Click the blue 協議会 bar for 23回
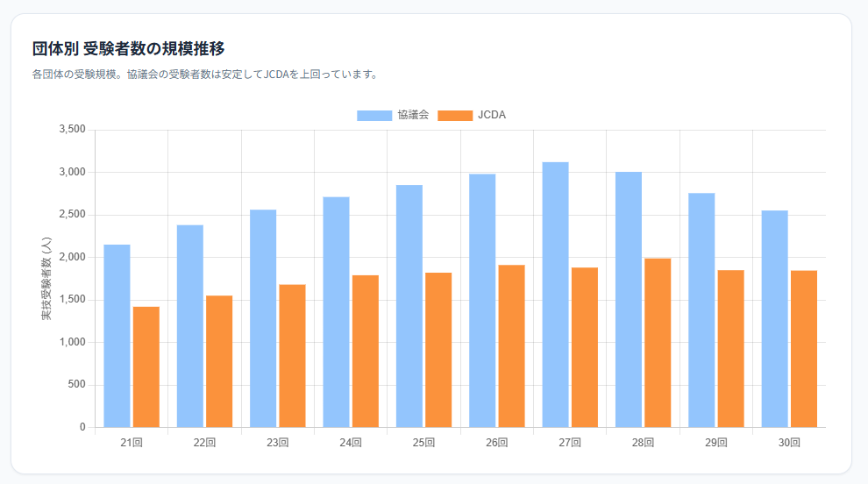Image resolution: width=868 pixels, height=484 pixels. (263, 318)
